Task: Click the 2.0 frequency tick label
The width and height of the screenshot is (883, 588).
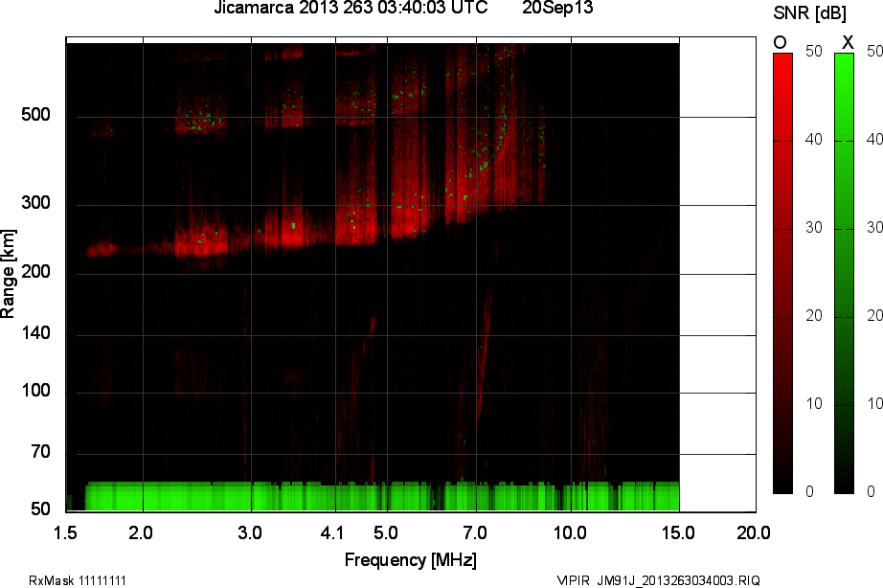Action: pos(140,532)
